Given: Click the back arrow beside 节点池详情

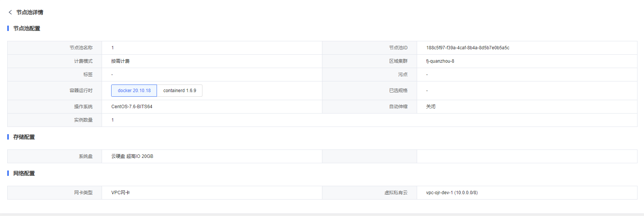Looking at the screenshot, I should pos(10,12).
